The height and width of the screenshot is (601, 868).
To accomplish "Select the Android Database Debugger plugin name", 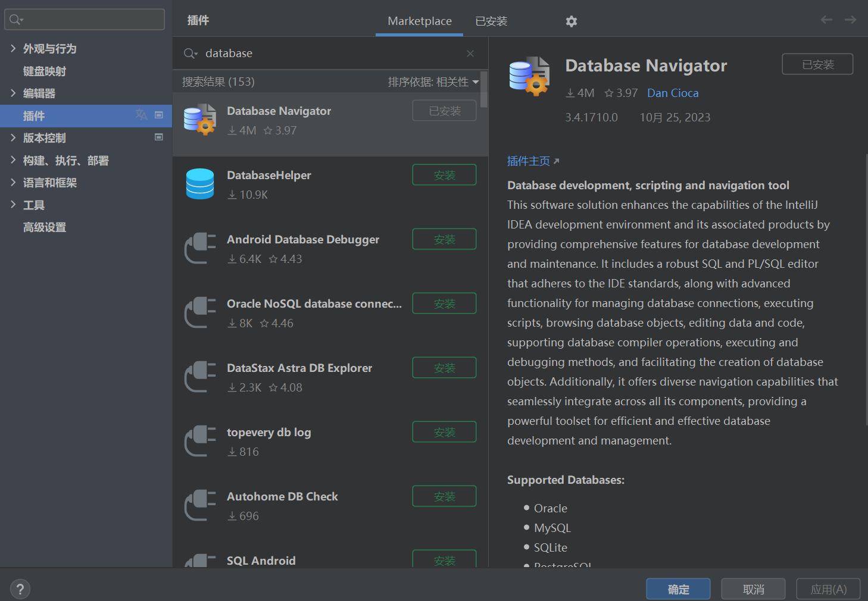I will [303, 240].
